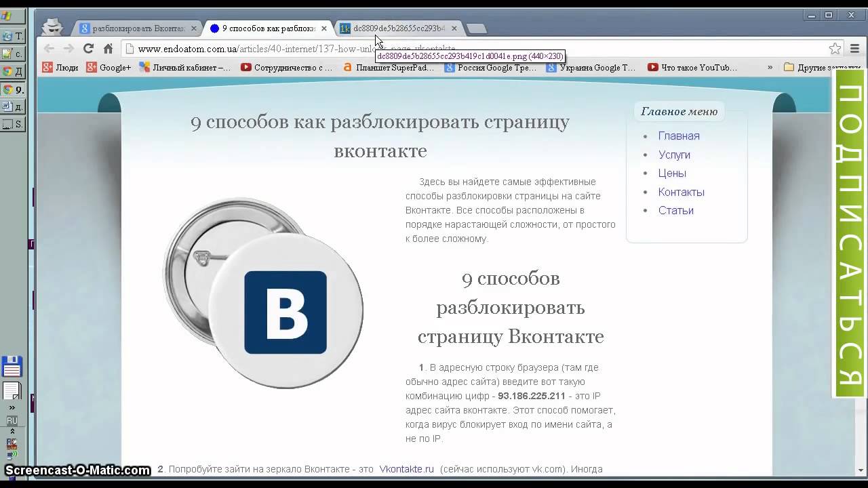
Task: Click the incognito spy icon
Action: [52, 26]
